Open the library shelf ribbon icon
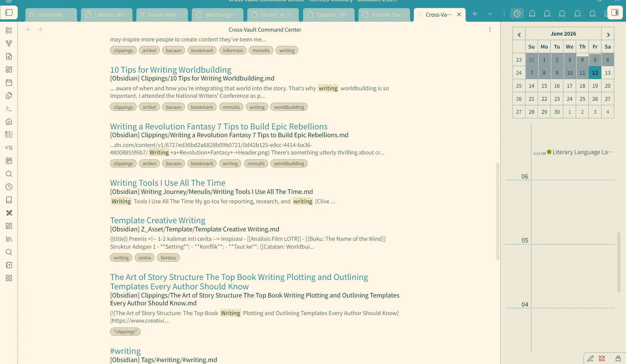 tap(9, 239)
